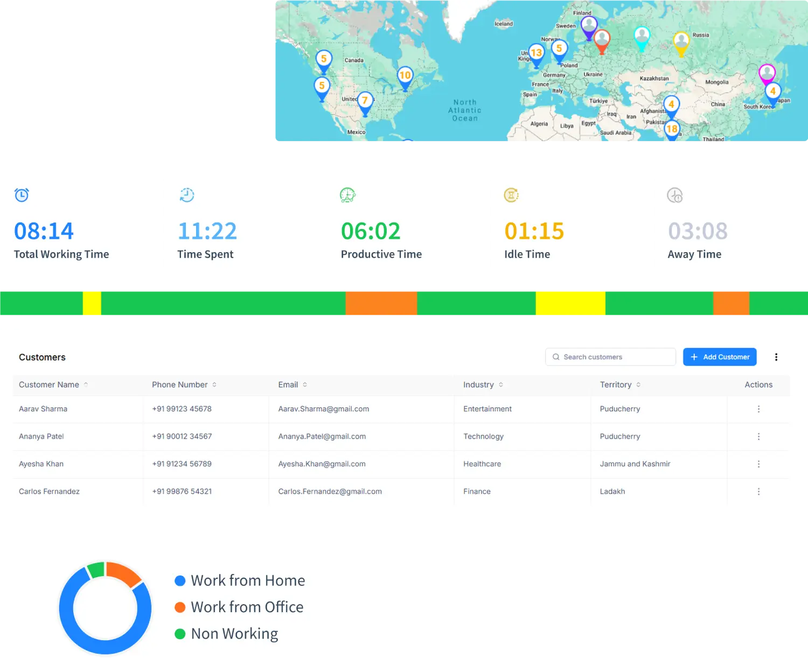The image size is (808, 672).
Task: Open actions menu for Carlos Fernandez
Action: 758,491
